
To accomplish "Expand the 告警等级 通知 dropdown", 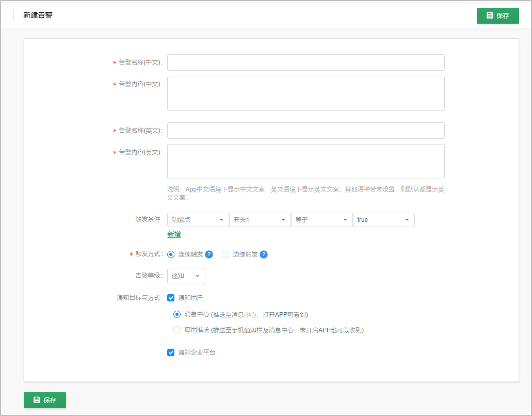I will (186, 276).
